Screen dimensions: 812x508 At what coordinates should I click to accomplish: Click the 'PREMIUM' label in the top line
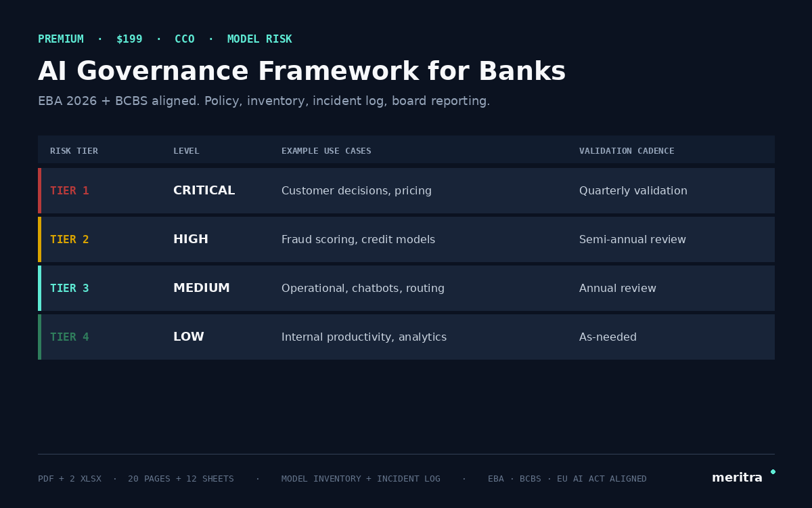61,39
